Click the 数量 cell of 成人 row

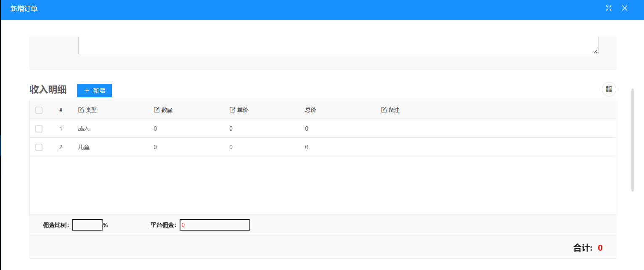(x=155, y=129)
